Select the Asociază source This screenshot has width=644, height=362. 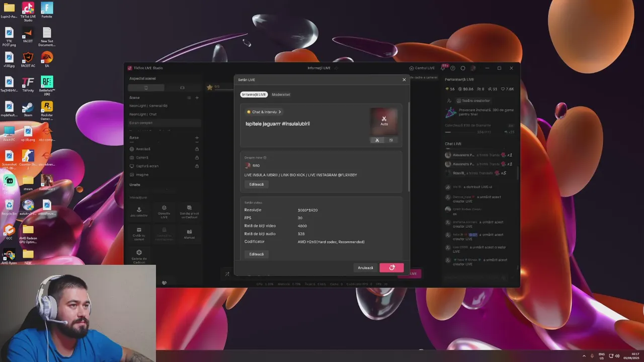pos(143,149)
